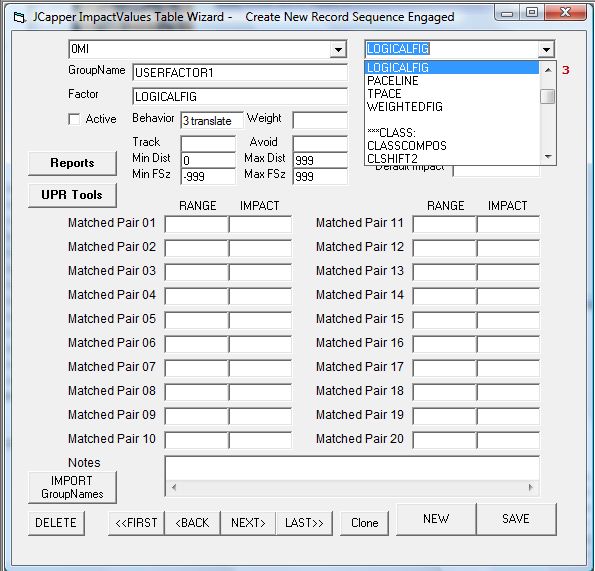Pick highlighted LOGICALFIG list entry
This screenshot has height=571, width=595.
pos(452,68)
